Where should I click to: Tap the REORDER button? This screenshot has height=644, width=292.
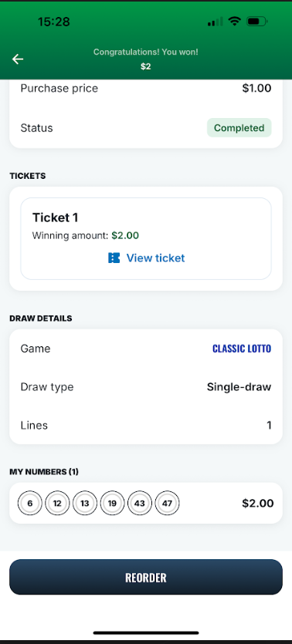coord(146,577)
